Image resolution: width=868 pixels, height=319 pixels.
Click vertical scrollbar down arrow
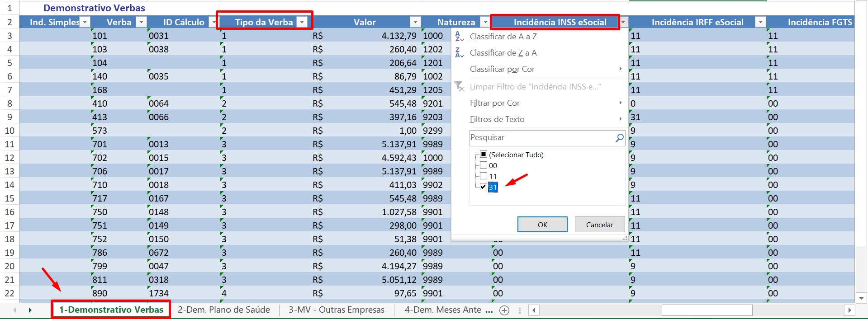(x=861, y=298)
